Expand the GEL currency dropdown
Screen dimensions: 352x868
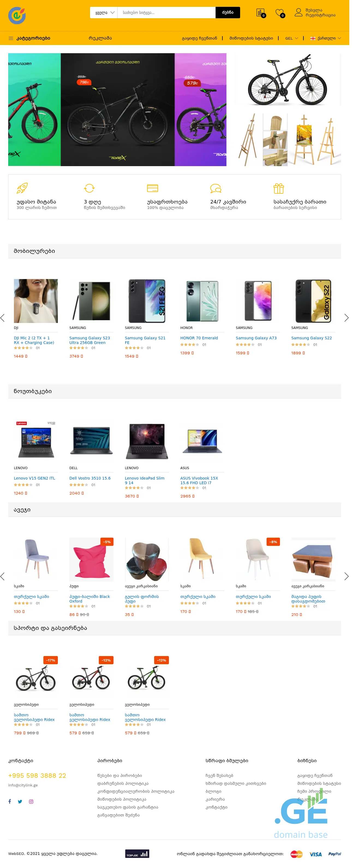point(292,38)
